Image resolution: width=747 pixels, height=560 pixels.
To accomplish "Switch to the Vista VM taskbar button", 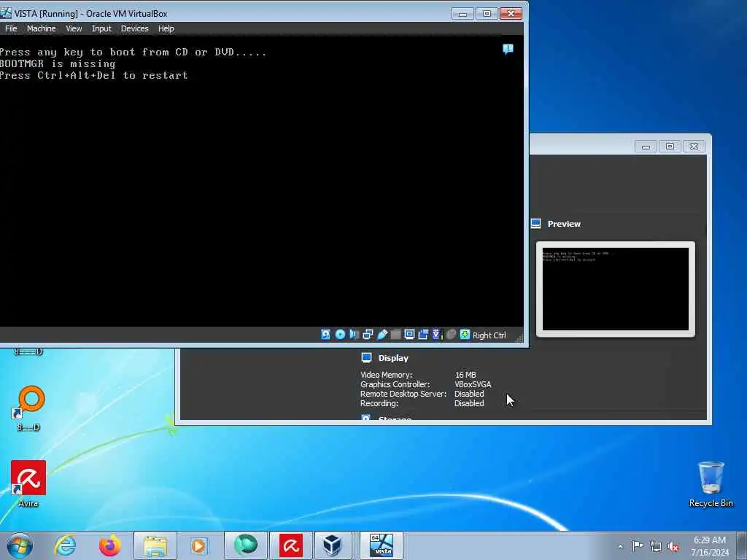I will 381,545.
